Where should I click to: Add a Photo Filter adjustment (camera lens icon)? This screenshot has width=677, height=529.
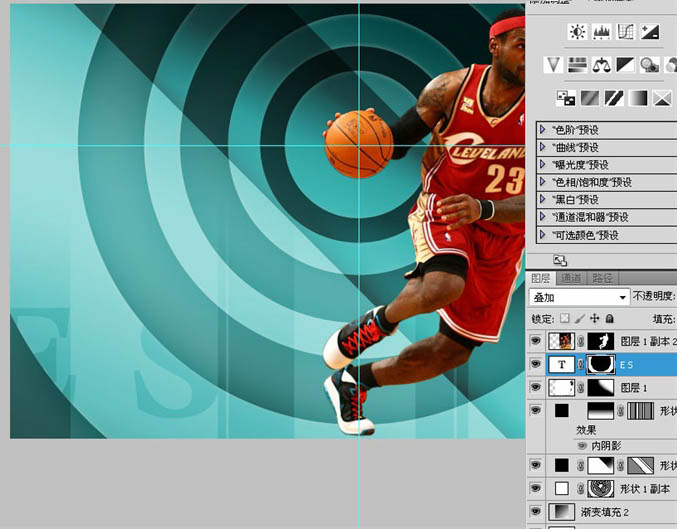pos(650,65)
